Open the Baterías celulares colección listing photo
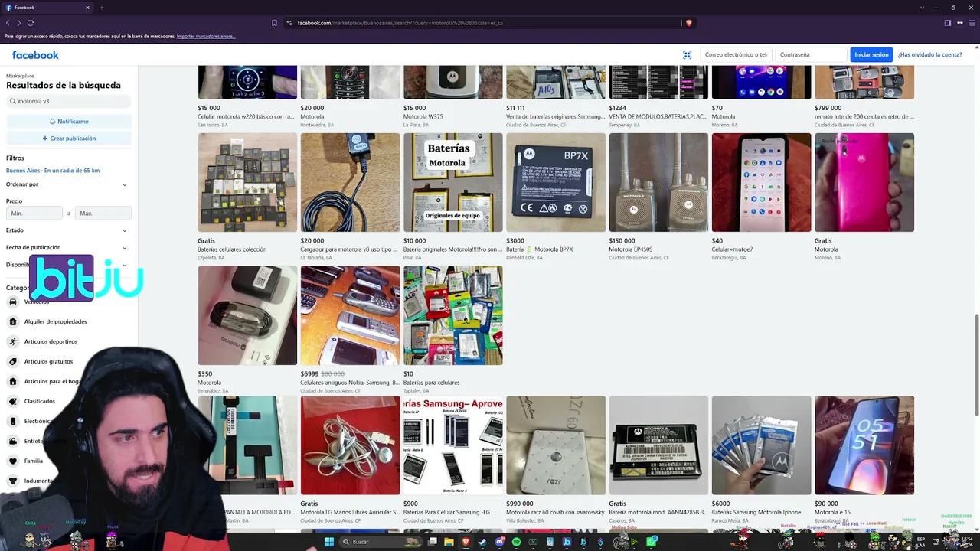The image size is (980, 551). [x=247, y=182]
